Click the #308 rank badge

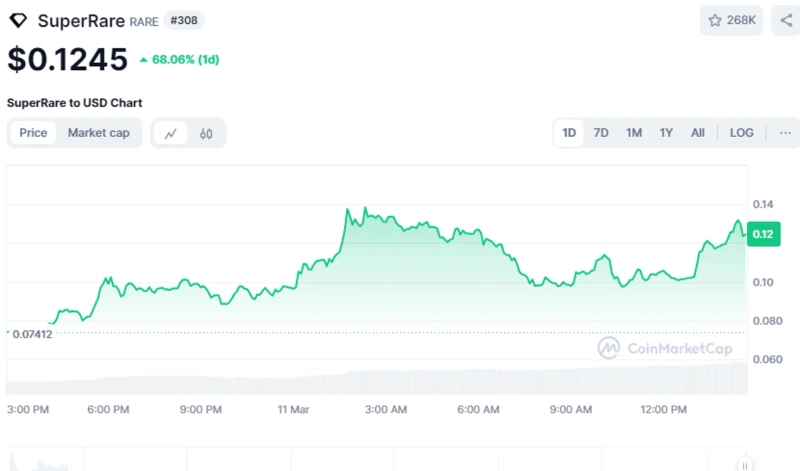coord(185,21)
